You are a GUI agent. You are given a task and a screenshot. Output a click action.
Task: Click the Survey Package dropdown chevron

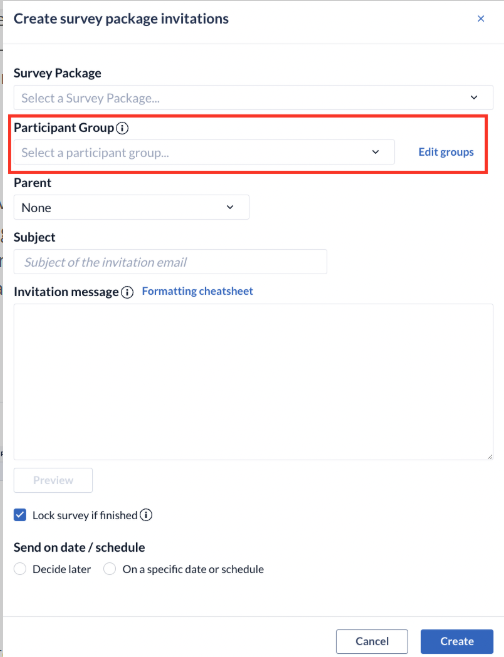click(x=474, y=98)
